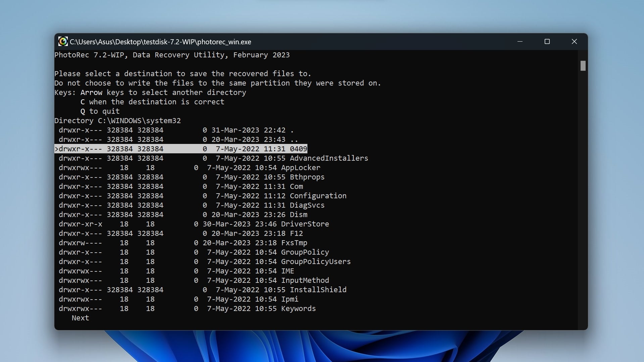This screenshot has width=644, height=362.
Task: Select the FxsTmp directory
Action: pos(183,243)
